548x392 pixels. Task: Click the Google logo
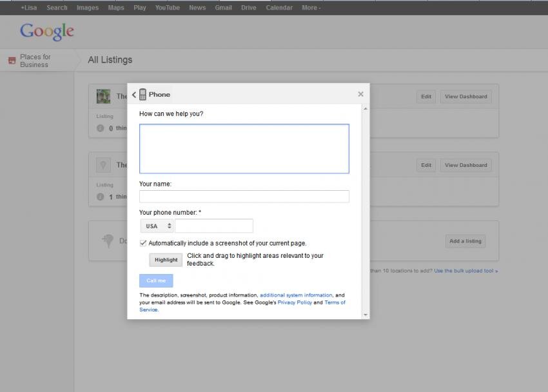point(47,32)
